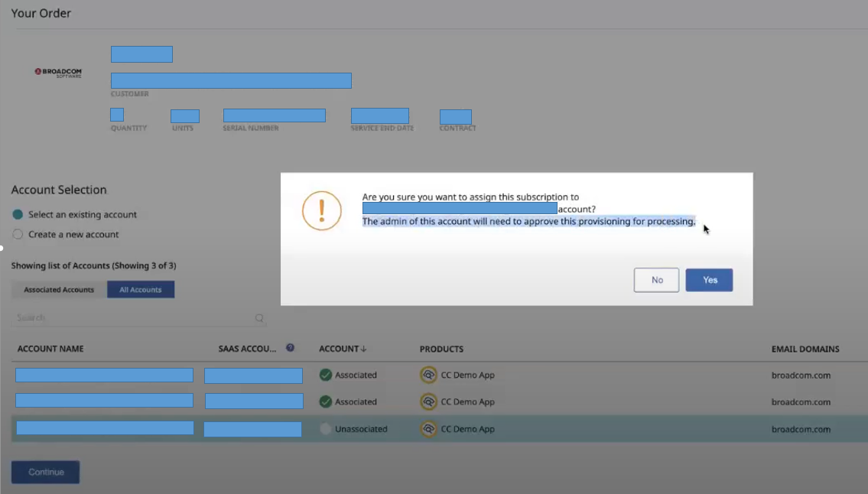Switch to Associated Accounts tab
The height and width of the screenshot is (494, 868).
[x=59, y=290]
